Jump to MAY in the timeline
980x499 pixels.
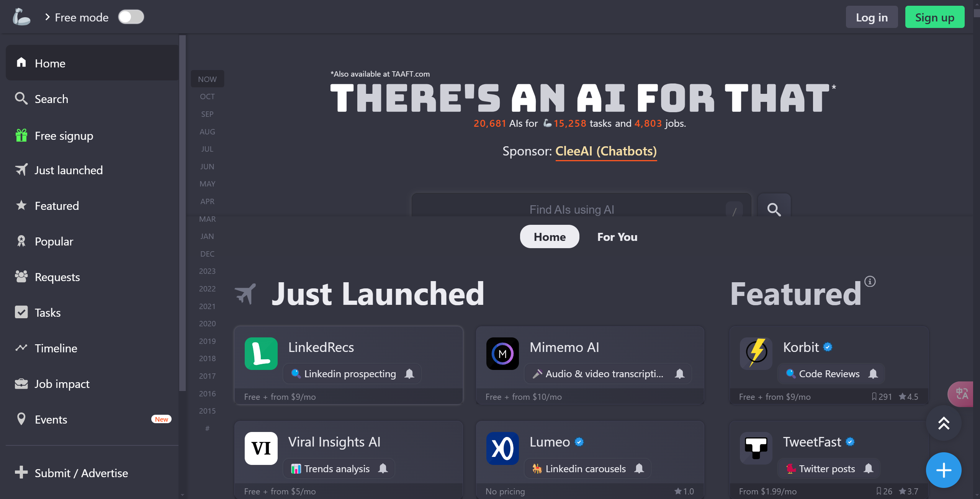click(x=207, y=184)
